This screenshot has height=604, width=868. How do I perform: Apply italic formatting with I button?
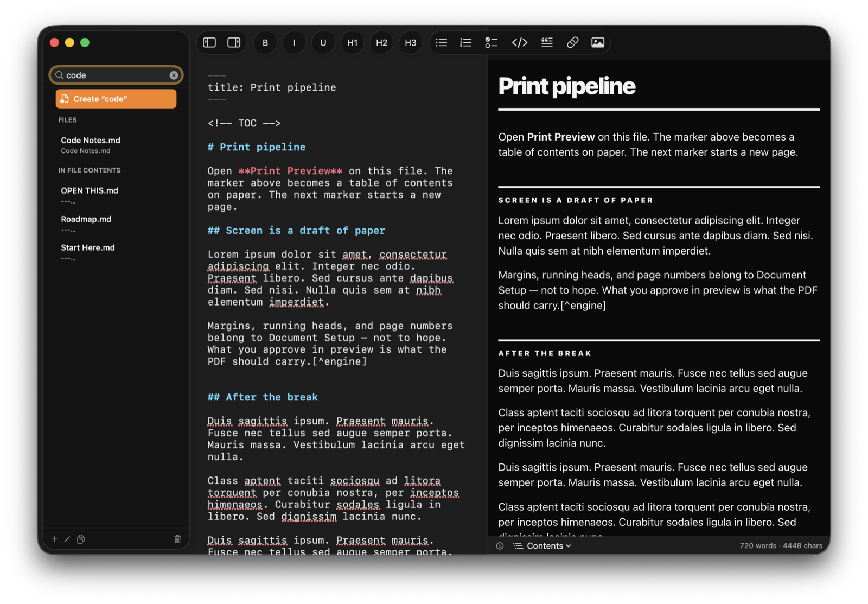(294, 42)
